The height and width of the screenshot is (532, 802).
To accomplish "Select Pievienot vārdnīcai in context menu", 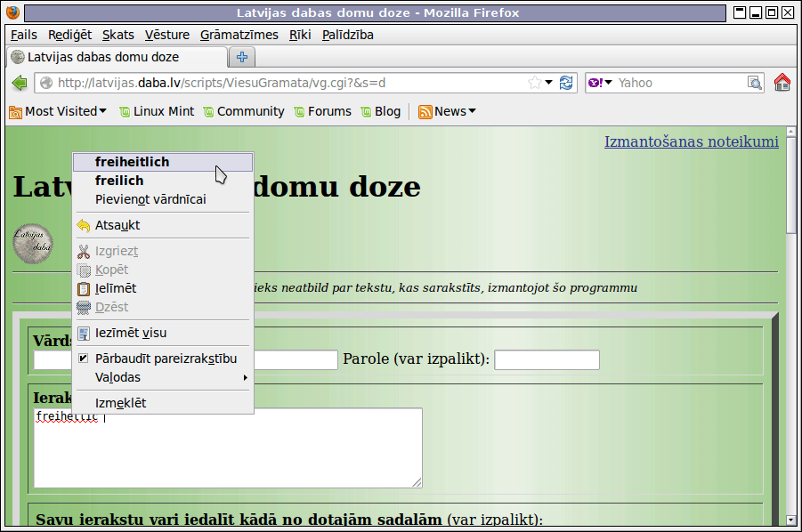I will [x=163, y=199].
